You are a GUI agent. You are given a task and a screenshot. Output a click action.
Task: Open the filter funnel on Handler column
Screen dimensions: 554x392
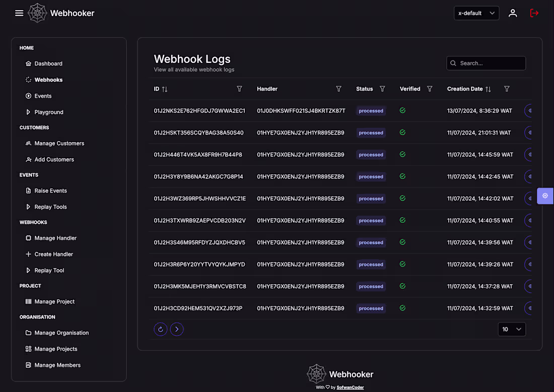pos(338,89)
